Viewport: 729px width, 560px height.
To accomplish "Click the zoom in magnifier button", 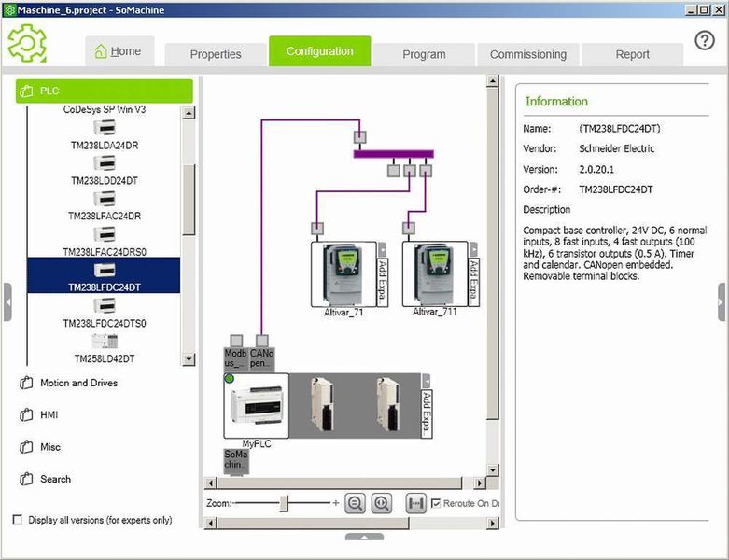I will pyautogui.click(x=381, y=503).
